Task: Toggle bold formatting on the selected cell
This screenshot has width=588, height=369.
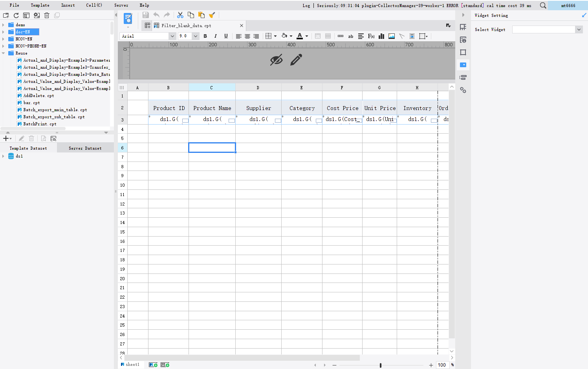Action: click(205, 36)
